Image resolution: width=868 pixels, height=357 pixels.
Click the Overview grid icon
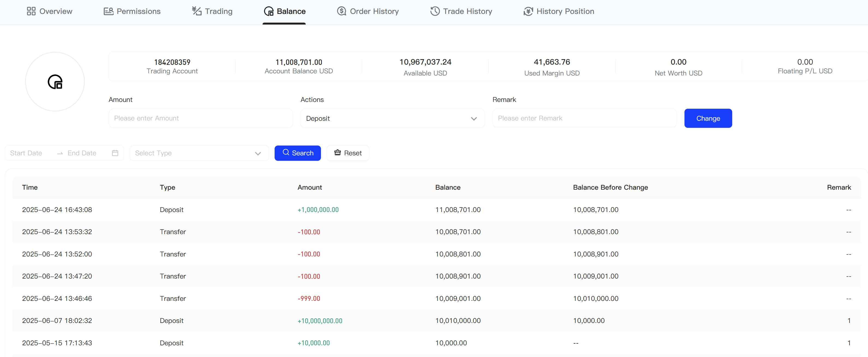coord(31,11)
